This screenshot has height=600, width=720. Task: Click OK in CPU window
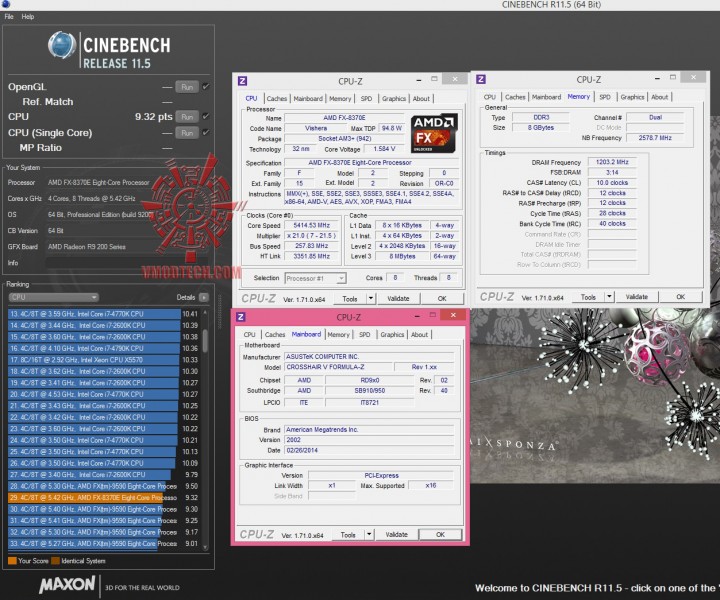point(442,298)
